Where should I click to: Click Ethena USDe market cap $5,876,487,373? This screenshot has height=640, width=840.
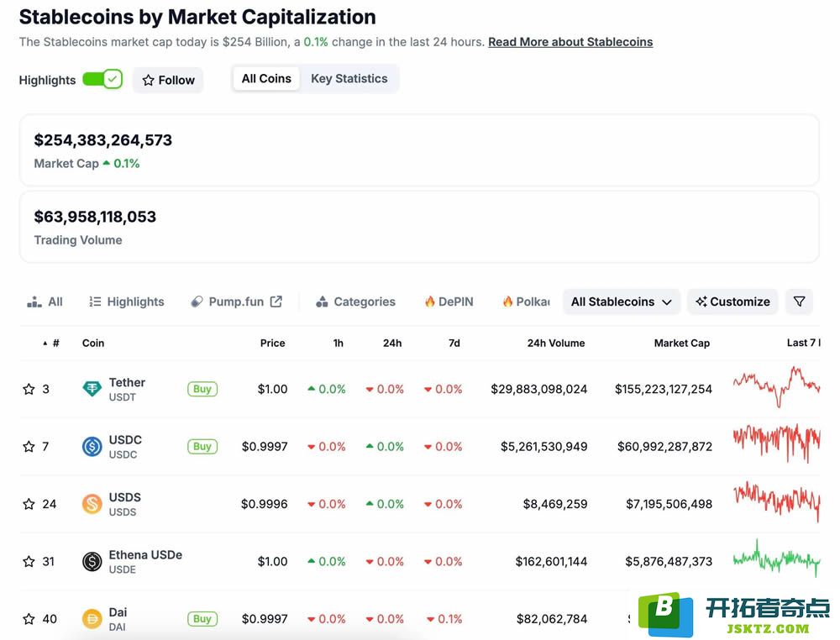(669, 561)
